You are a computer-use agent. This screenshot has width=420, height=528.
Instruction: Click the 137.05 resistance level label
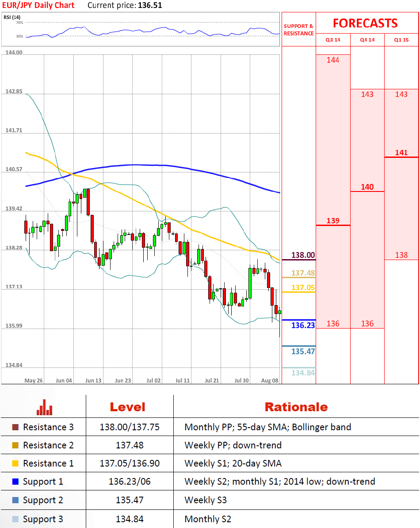pyautogui.click(x=303, y=287)
